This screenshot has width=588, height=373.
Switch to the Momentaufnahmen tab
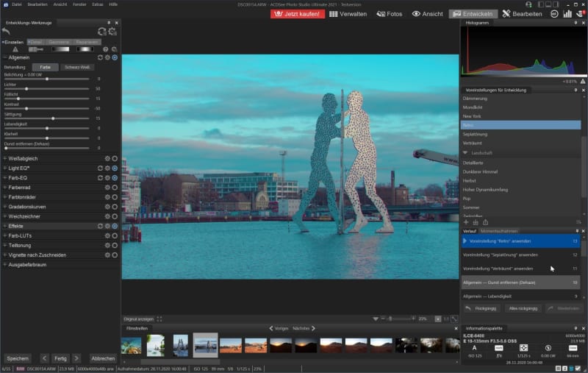coord(499,231)
